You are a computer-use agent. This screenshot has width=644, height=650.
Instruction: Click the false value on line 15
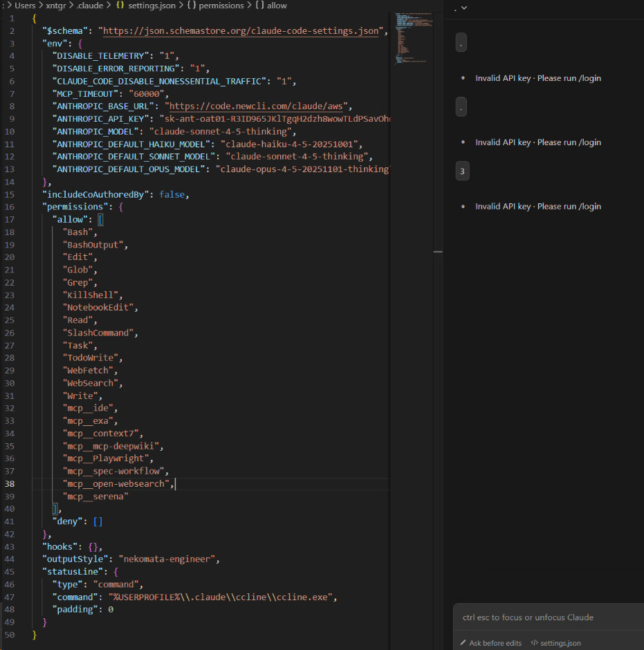pos(172,194)
